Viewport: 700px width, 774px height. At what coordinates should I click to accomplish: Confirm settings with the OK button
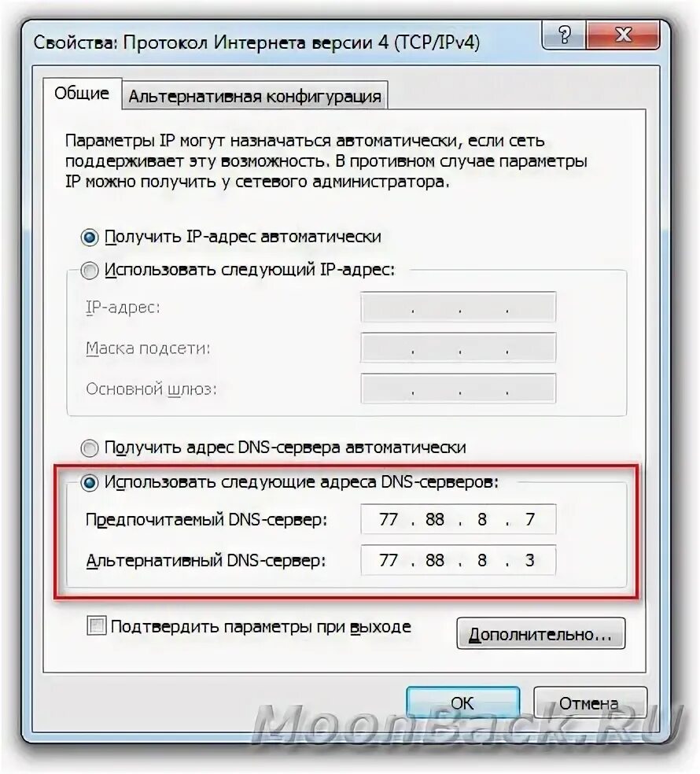coord(462,703)
